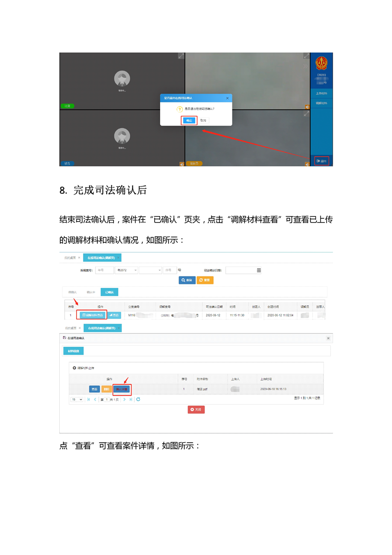The width and height of the screenshot is (392, 555).
Task: Refresh the materials list with reload icon
Action: [138, 399]
